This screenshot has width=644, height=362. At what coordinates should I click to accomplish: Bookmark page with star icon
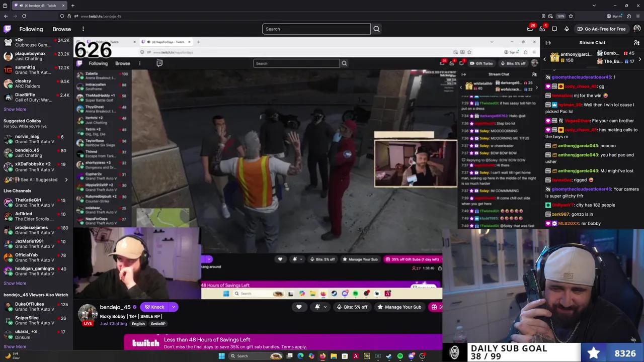pos(571,16)
